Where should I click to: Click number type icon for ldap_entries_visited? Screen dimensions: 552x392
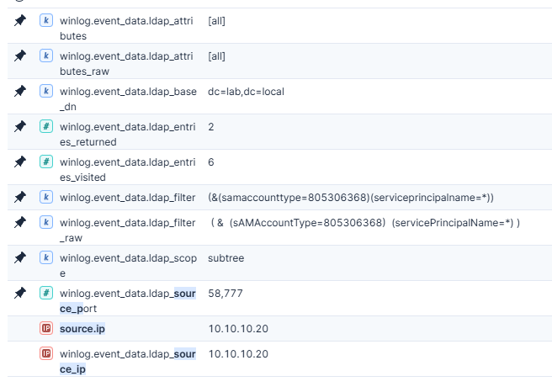pyautogui.click(x=46, y=162)
